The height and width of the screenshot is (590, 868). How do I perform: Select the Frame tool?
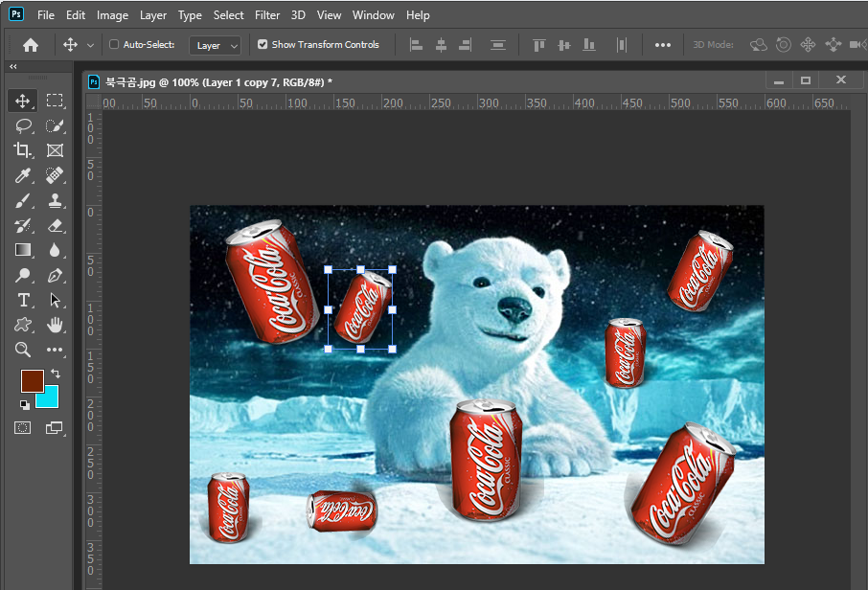click(55, 150)
